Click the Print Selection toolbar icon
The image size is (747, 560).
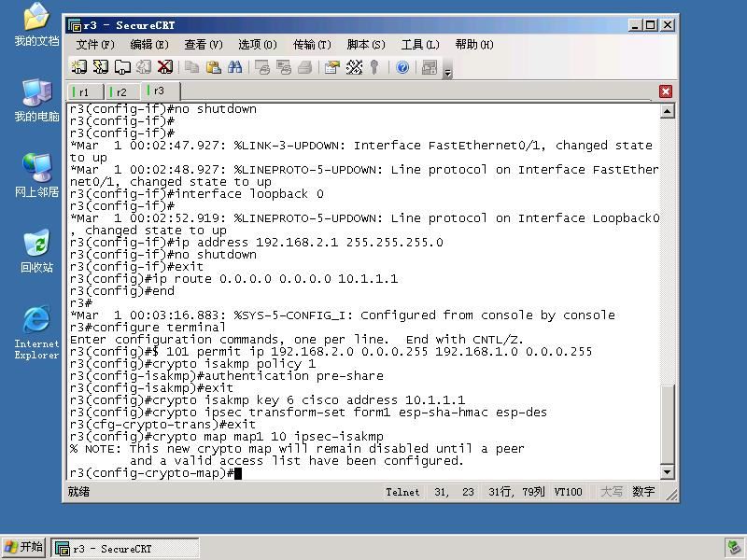pos(284,67)
